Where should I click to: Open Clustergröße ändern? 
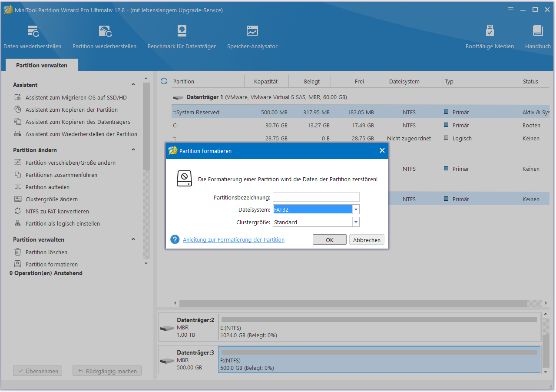tap(52, 199)
